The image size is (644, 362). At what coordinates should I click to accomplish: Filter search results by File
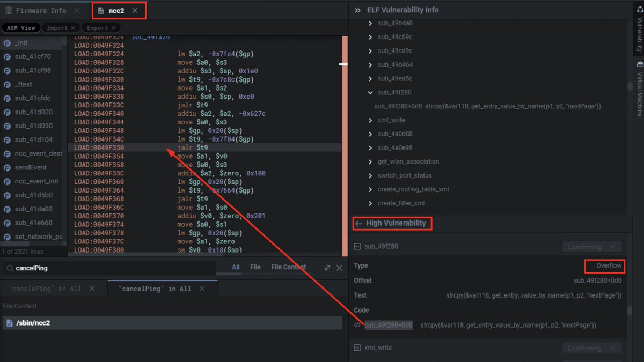[255, 267]
